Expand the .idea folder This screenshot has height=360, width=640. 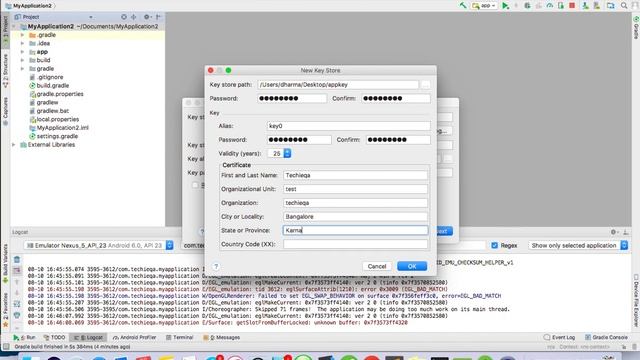[22, 43]
